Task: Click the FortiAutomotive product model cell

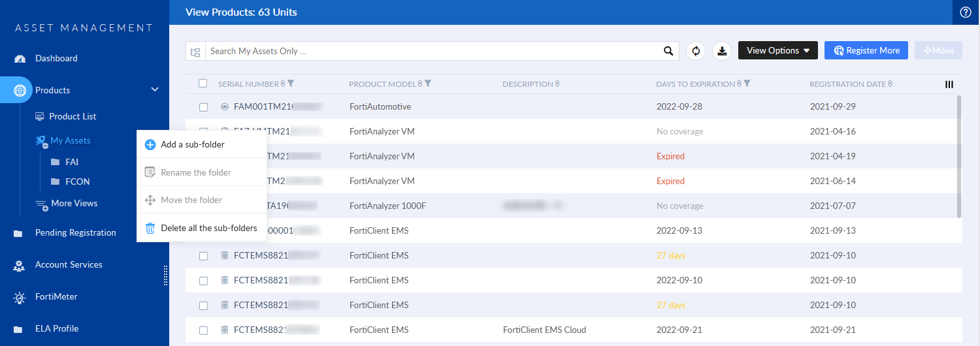Action: [x=380, y=107]
